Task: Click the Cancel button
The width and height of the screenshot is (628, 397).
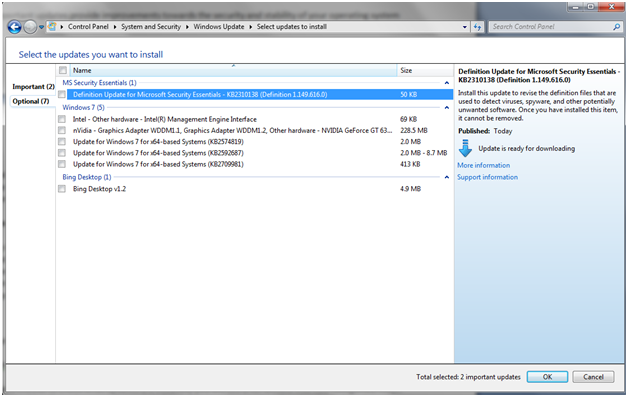Action: pyautogui.click(x=593, y=377)
